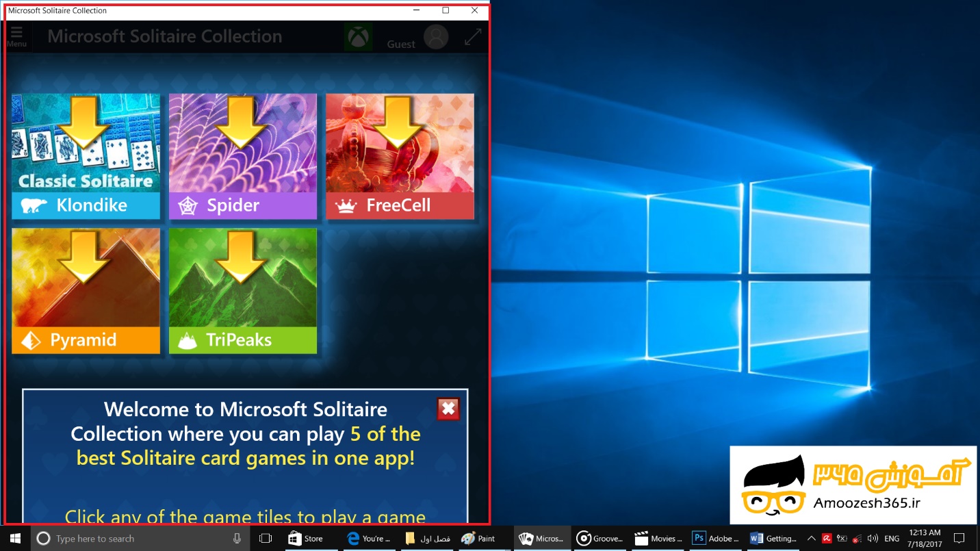This screenshot has width=980, height=551.
Task: Click the Guest account label
Action: point(401,44)
